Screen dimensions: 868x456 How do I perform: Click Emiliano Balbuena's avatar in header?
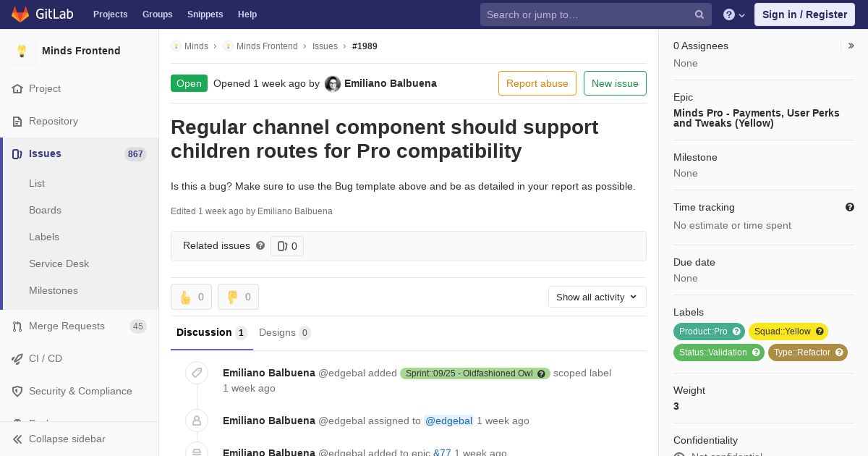click(333, 84)
